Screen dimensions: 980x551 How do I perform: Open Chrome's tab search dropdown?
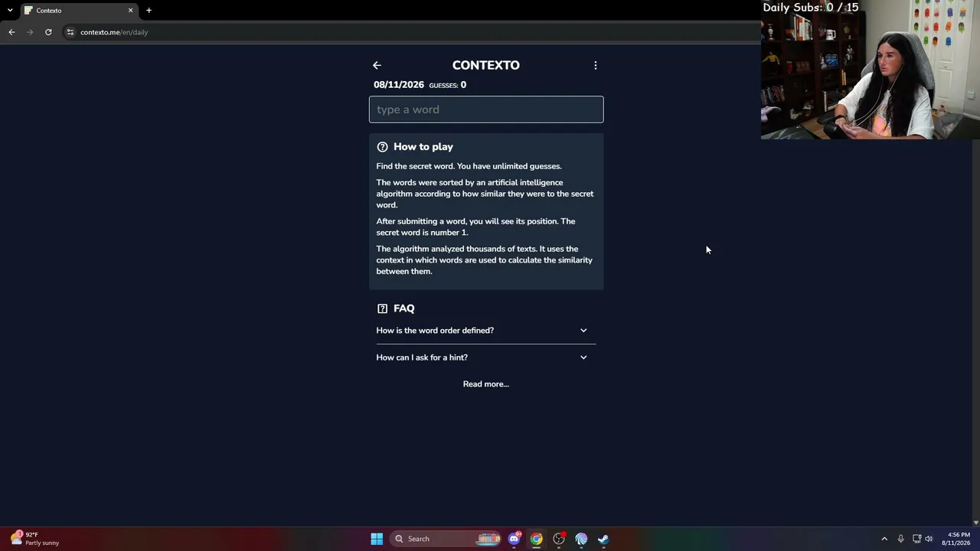[9, 11]
